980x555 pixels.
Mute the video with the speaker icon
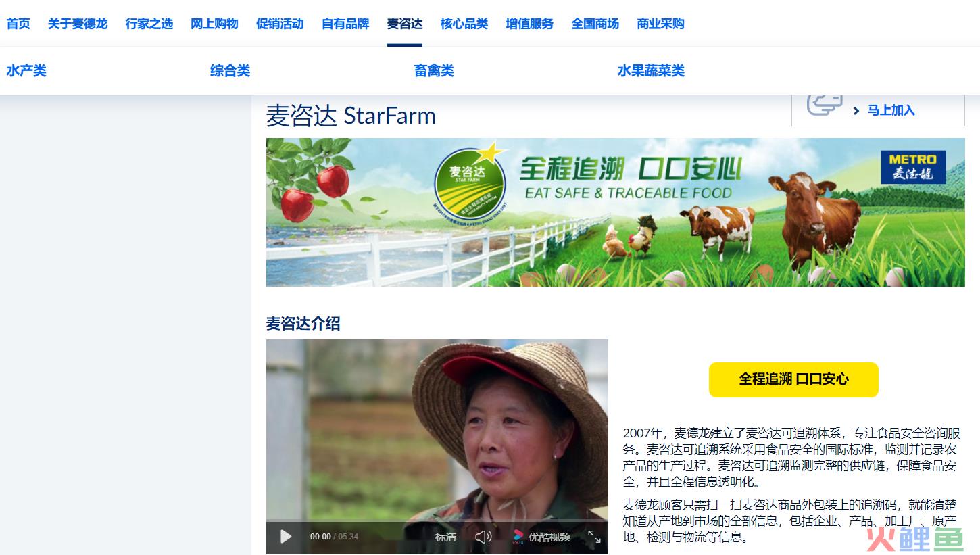(483, 537)
